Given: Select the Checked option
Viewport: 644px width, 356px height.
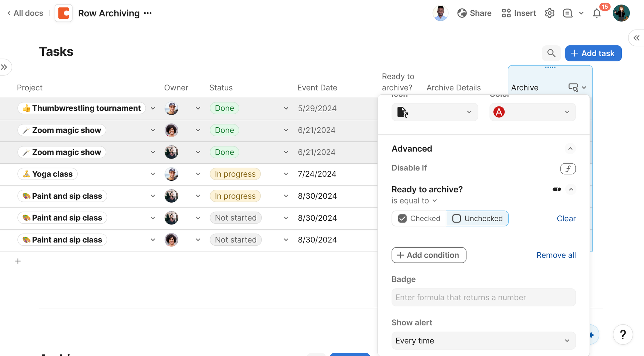Looking at the screenshot, I should point(419,218).
